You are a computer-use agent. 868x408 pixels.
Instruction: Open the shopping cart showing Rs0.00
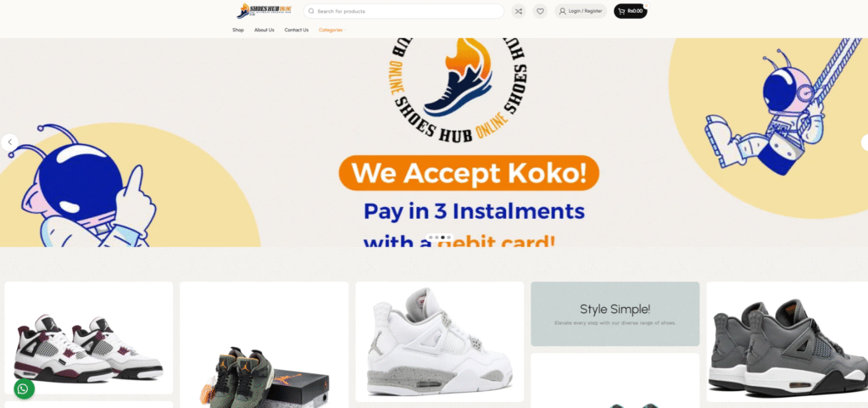point(630,11)
